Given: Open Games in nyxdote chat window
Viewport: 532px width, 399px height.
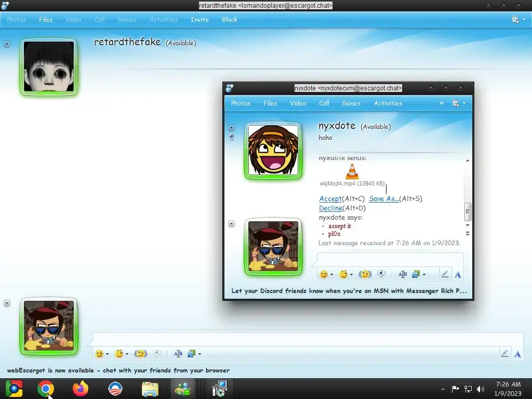Looking at the screenshot, I should coord(351,103).
